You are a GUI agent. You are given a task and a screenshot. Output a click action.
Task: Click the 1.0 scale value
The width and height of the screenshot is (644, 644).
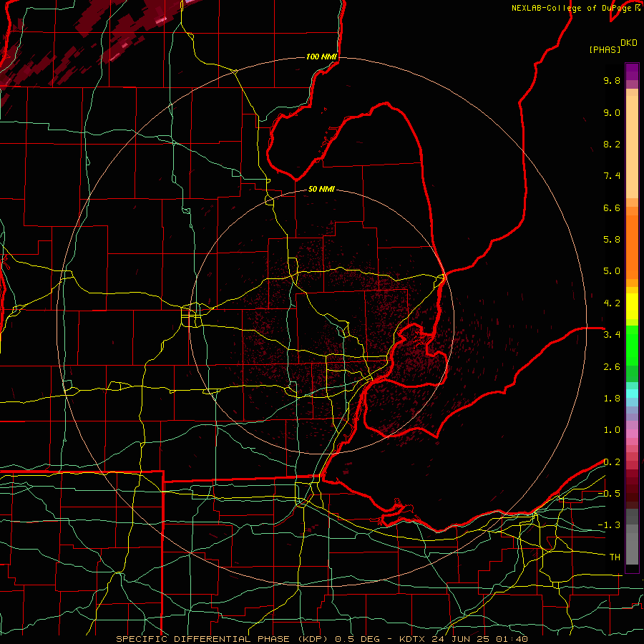612,430
